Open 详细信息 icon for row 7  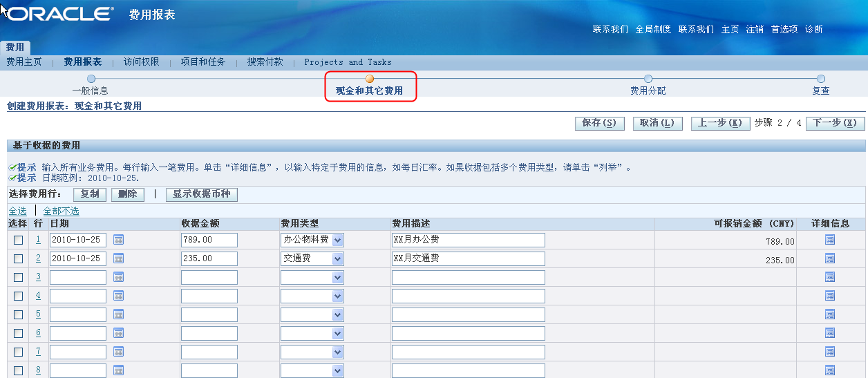(830, 352)
